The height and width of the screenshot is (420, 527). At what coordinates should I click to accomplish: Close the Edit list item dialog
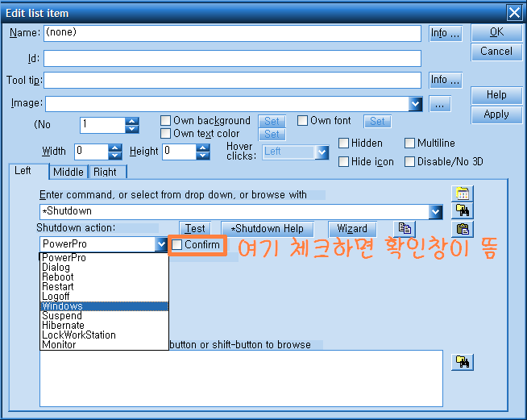click(x=514, y=13)
